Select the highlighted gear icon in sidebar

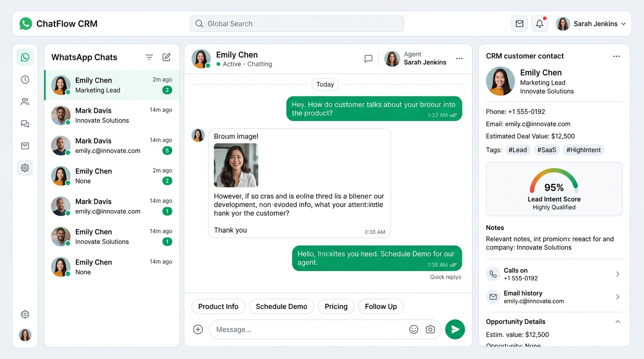pyautogui.click(x=25, y=168)
